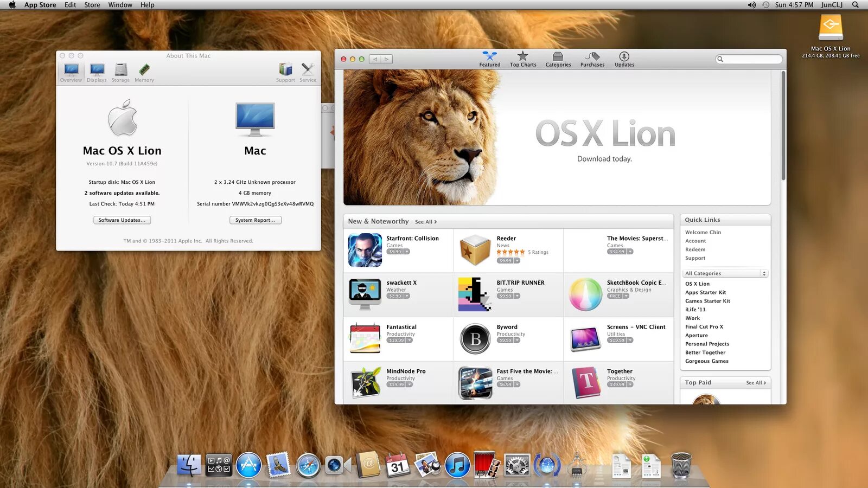Open Apps Starter Kit quick link

705,292
